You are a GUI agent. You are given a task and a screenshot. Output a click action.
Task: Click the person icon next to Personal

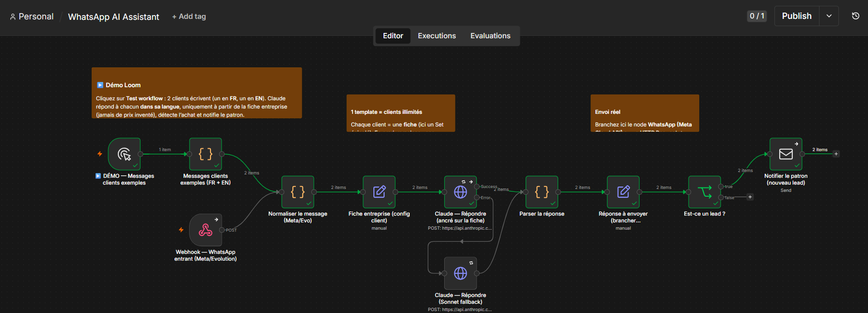13,16
